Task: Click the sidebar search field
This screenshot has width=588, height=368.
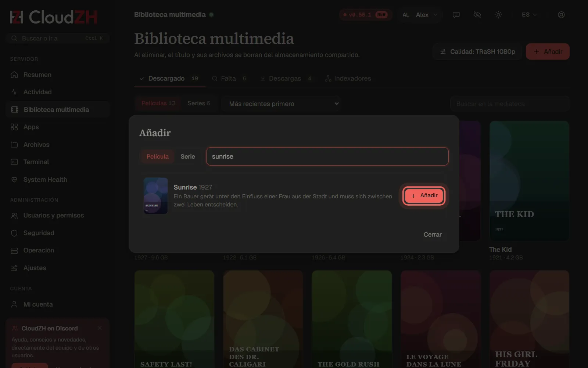Action: tap(58, 38)
